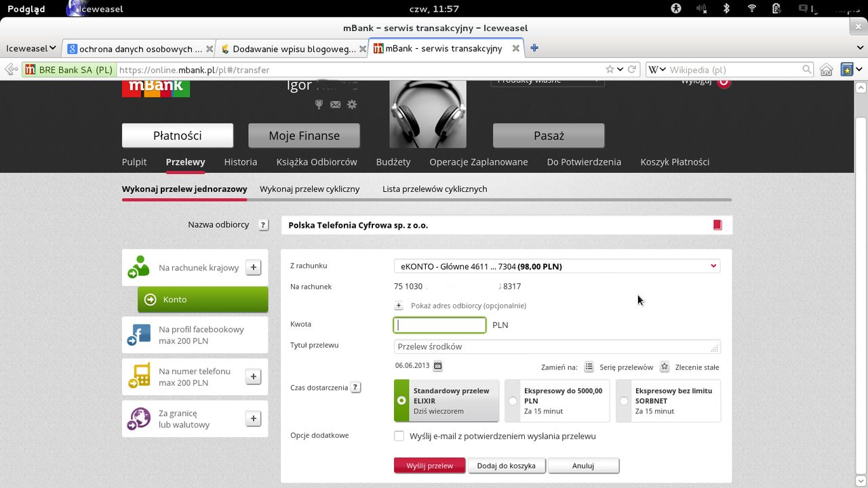868x488 pixels.
Task: Click the help icon next to Nazwa odbiorcy
Action: tap(264, 225)
